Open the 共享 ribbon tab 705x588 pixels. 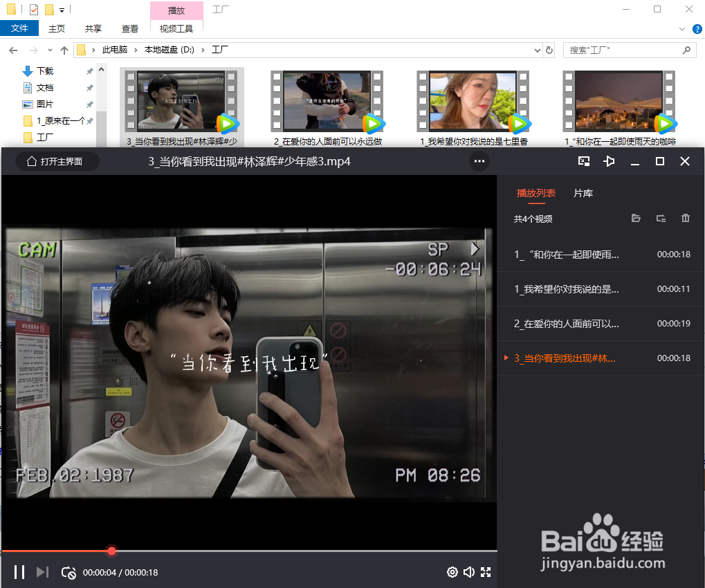click(x=93, y=29)
